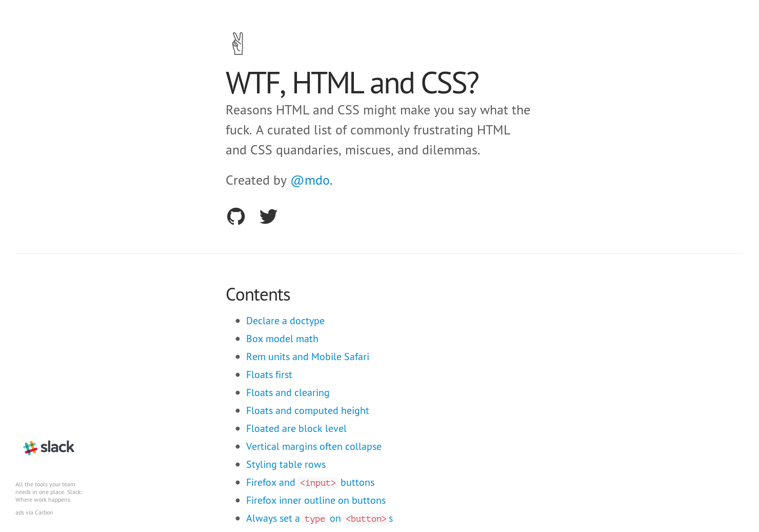Open the Twitter bird icon
Image resolution: width=759 pixels, height=532 pixels.
pyautogui.click(x=268, y=216)
